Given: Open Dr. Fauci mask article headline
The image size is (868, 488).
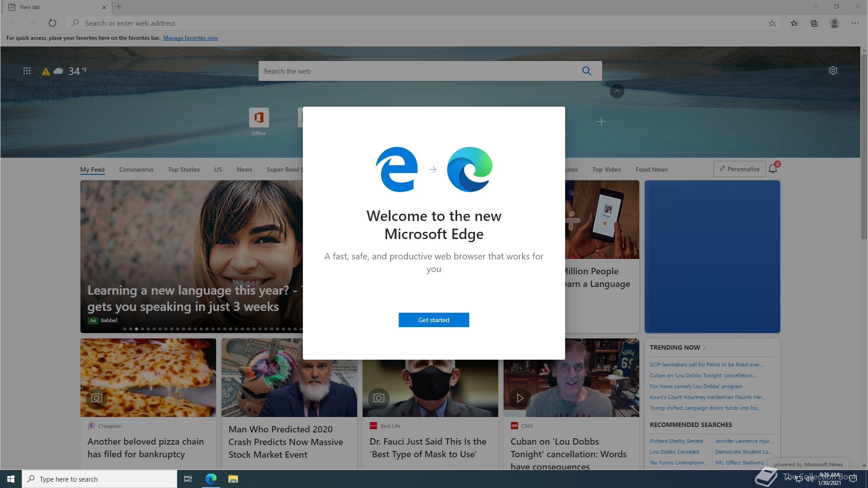Looking at the screenshot, I should 428,448.
